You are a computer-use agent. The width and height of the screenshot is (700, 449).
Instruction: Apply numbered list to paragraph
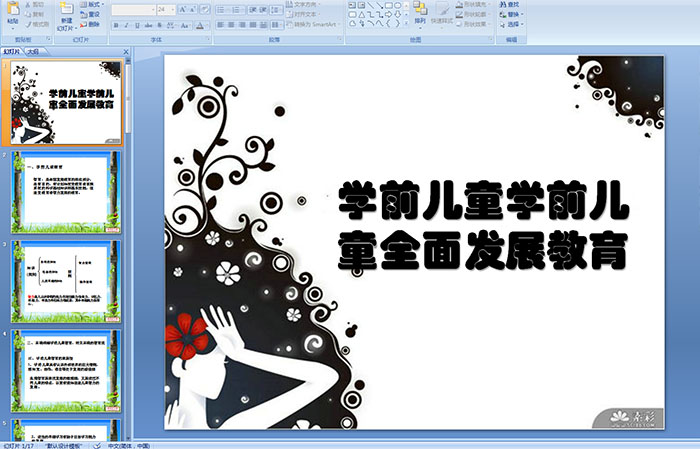238,9
